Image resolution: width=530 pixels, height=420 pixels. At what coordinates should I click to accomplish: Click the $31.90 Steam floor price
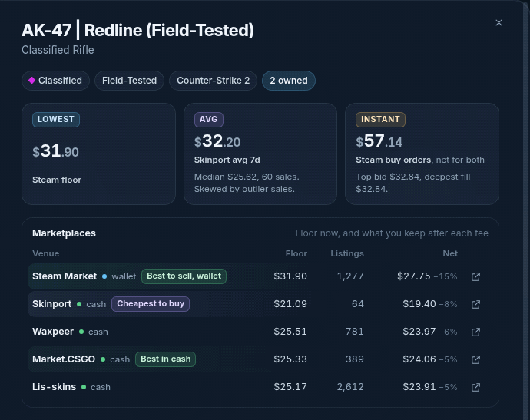pyautogui.click(x=56, y=151)
